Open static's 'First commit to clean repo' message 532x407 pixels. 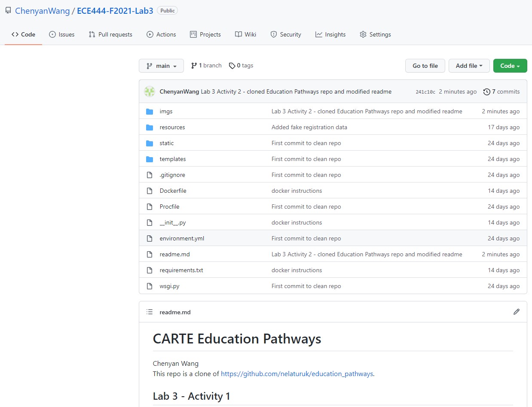coord(306,143)
